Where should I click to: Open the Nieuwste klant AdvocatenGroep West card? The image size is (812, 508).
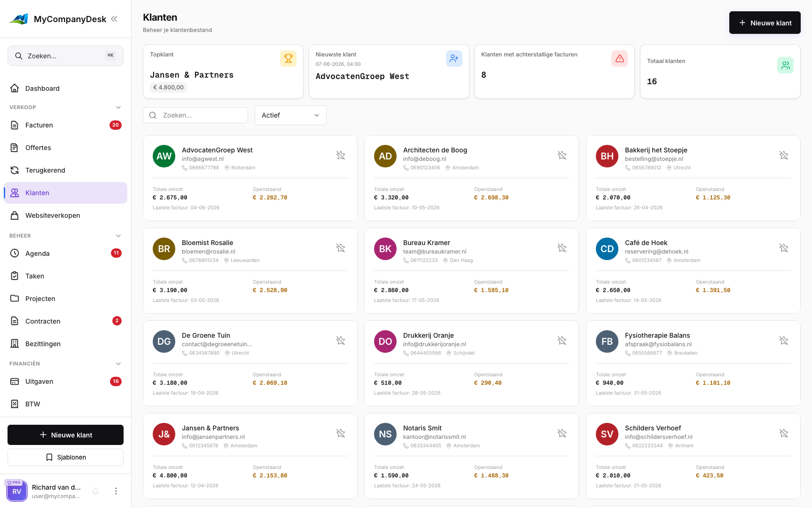coord(389,71)
